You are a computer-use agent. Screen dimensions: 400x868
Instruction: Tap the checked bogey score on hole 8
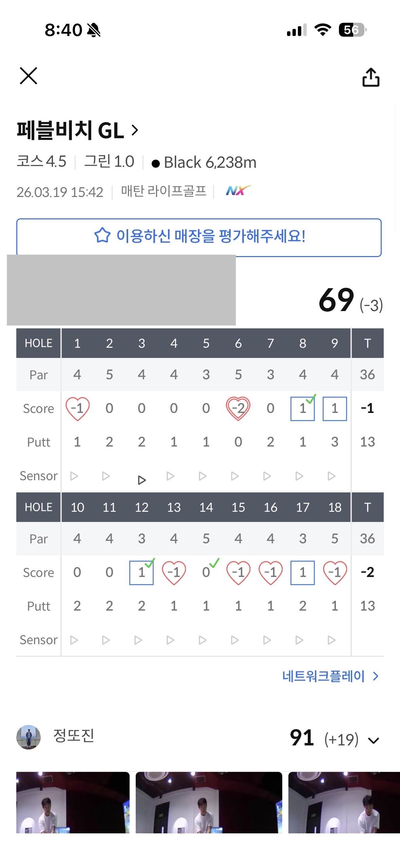coord(303,409)
